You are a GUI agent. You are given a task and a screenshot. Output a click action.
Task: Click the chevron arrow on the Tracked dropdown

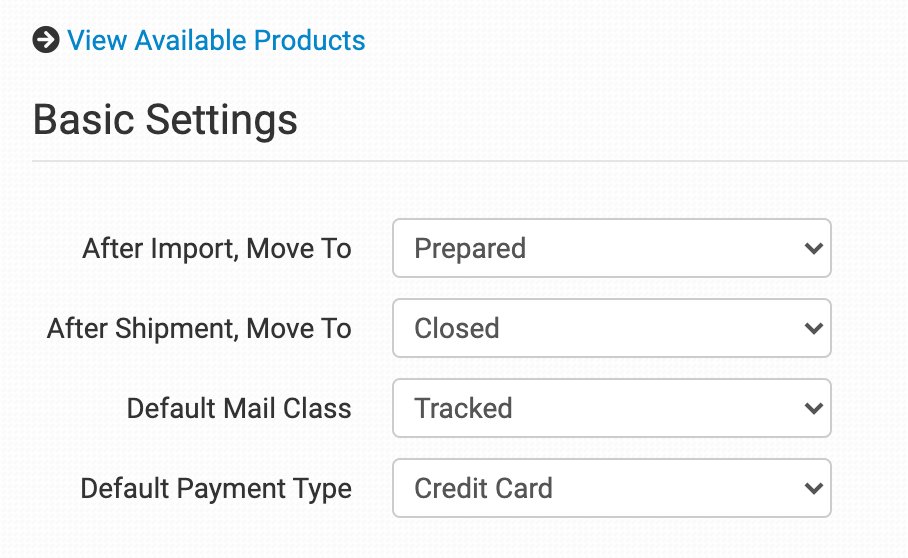[x=813, y=408]
